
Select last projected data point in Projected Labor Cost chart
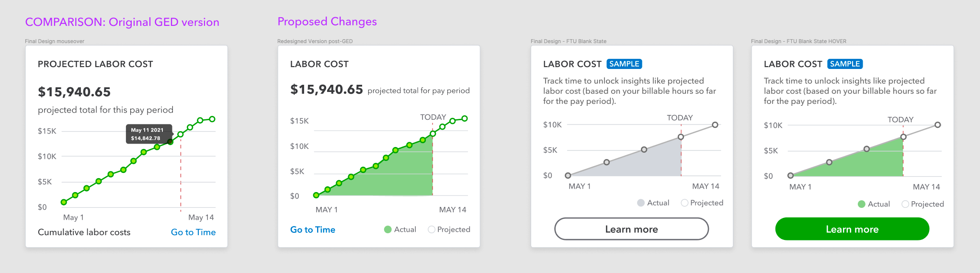click(212, 119)
